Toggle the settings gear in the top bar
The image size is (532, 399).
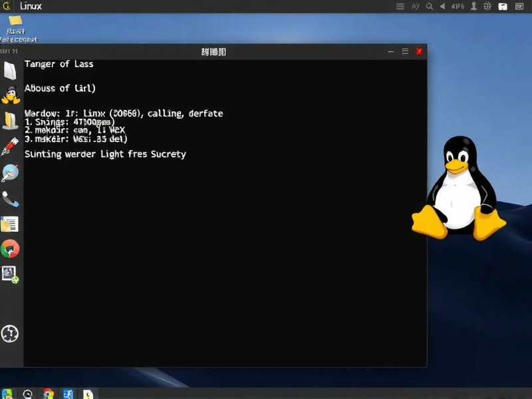coord(488,6)
